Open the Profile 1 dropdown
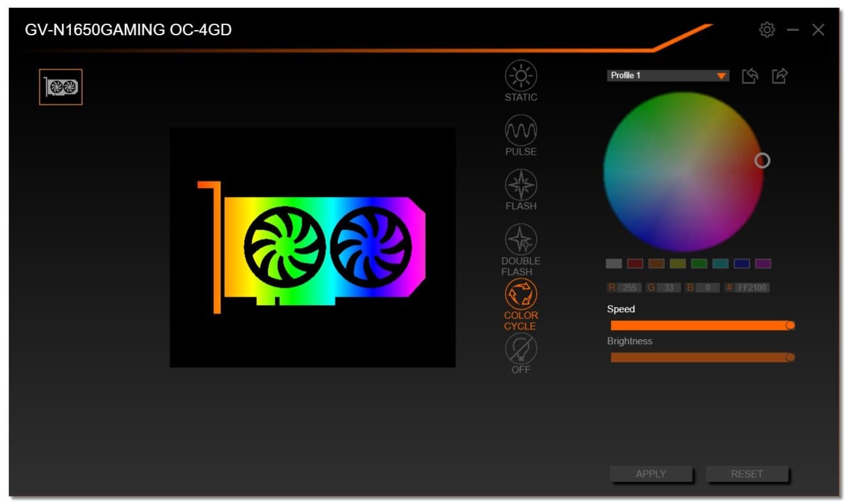848x504 pixels. (x=668, y=75)
